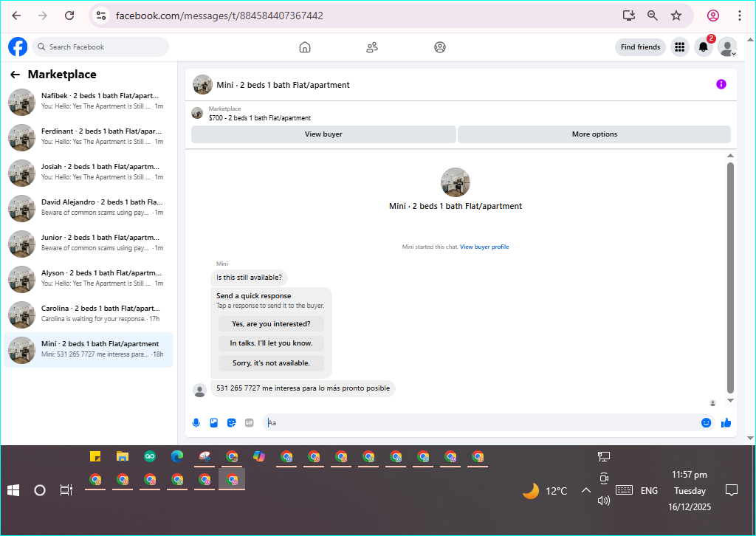756x536 pixels.
Task: Open conversation info purple icon
Action: click(x=721, y=84)
